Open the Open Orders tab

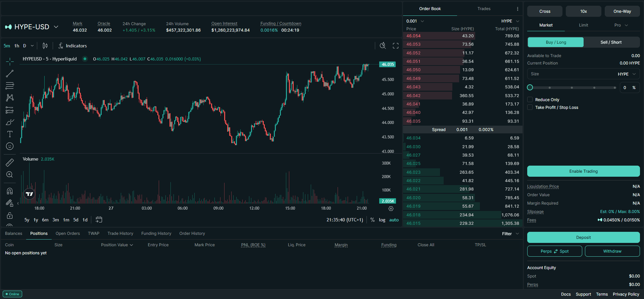pyautogui.click(x=68, y=233)
